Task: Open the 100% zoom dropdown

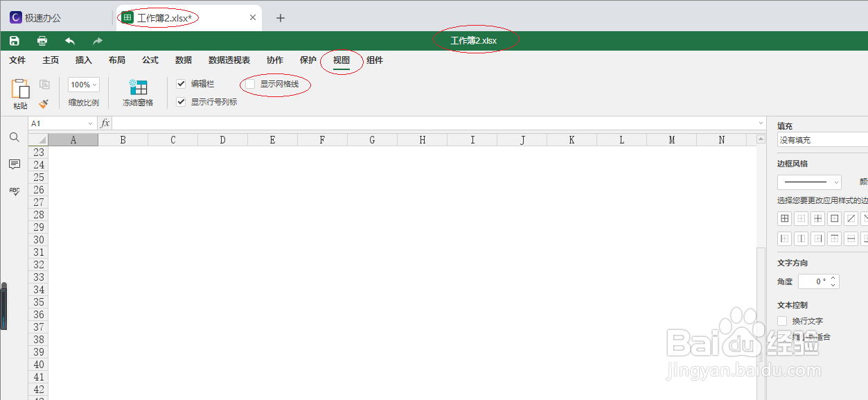Action: [84, 85]
